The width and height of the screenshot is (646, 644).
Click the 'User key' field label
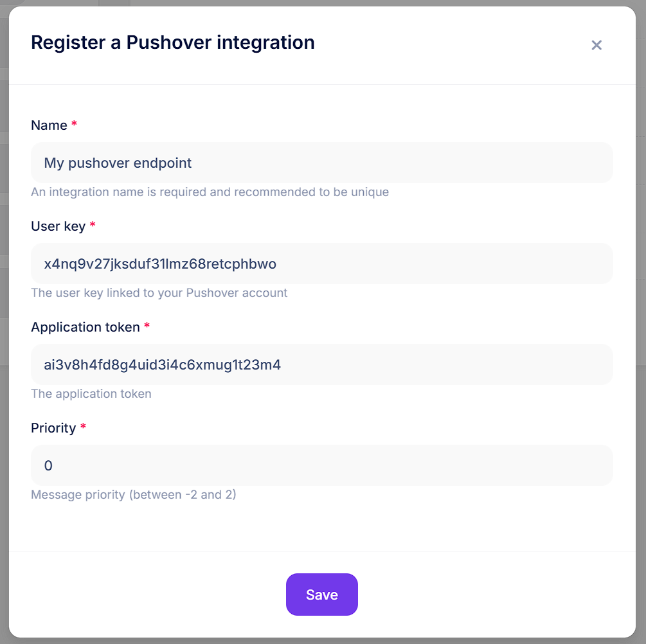pos(58,226)
